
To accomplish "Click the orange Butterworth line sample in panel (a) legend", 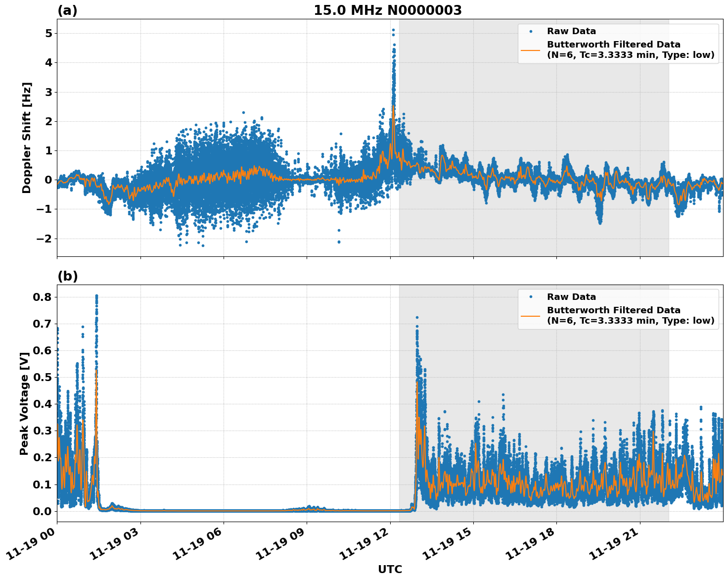I will coord(531,50).
